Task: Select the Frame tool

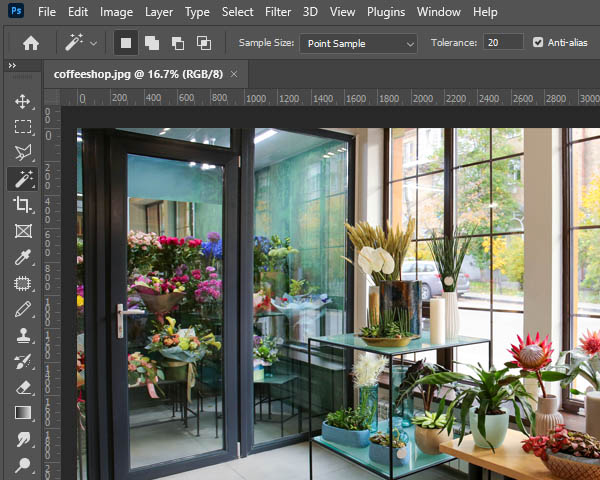Action: click(x=22, y=231)
